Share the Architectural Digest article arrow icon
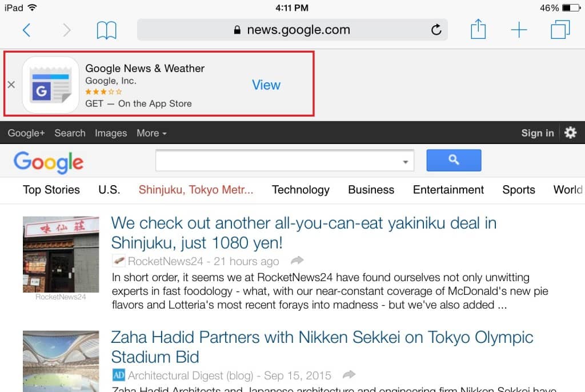This screenshot has height=392, width=585. (349, 374)
